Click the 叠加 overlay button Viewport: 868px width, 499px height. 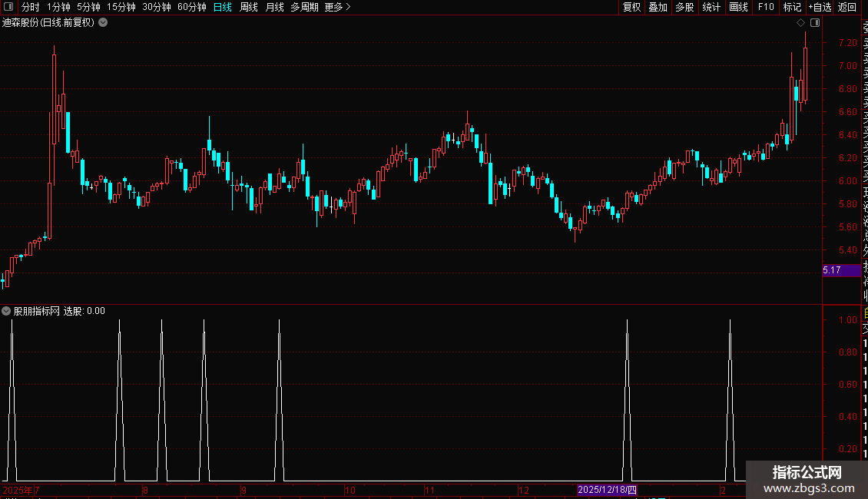tap(658, 7)
